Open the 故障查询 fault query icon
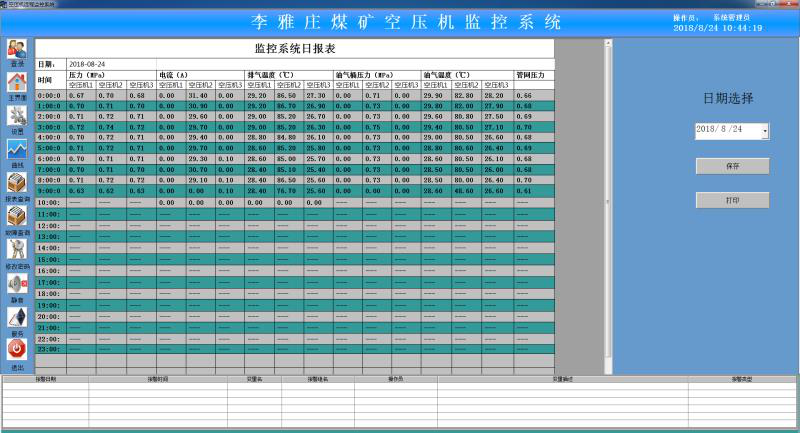800x433 pixels. pyautogui.click(x=17, y=216)
